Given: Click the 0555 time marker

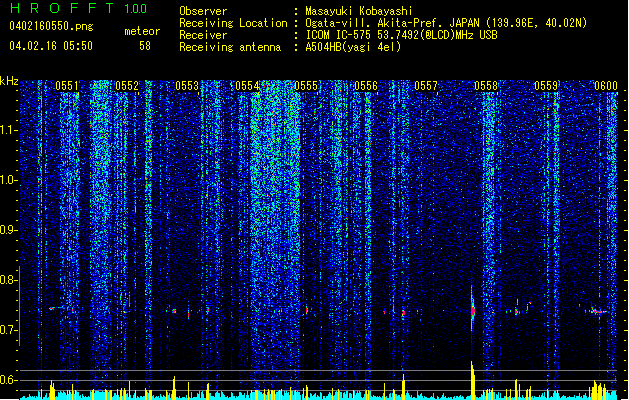Looking at the screenshot, I should 306,86.
